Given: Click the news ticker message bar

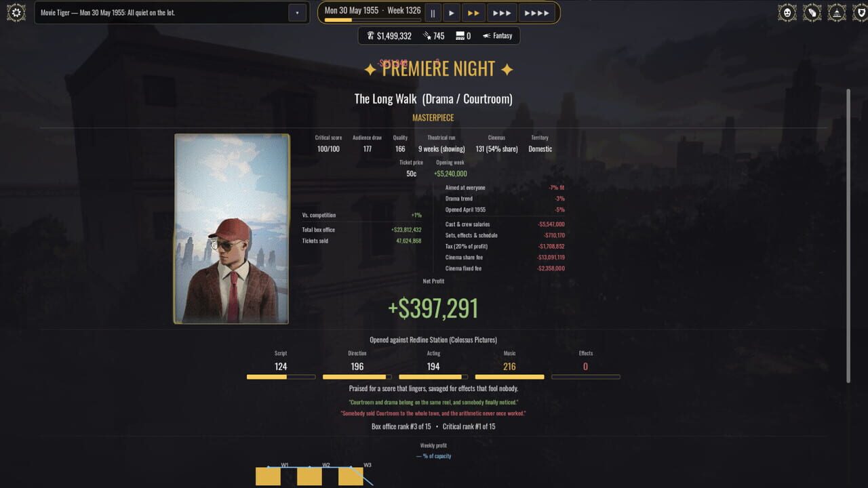Looking at the screenshot, I should (x=162, y=13).
